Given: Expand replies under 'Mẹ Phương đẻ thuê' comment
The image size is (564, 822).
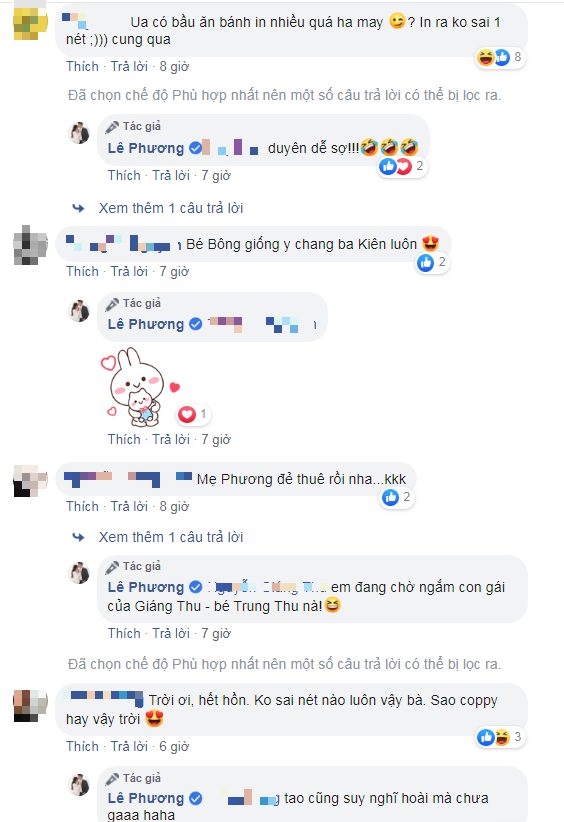Looking at the screenshot, I should (x=171, y=537).
